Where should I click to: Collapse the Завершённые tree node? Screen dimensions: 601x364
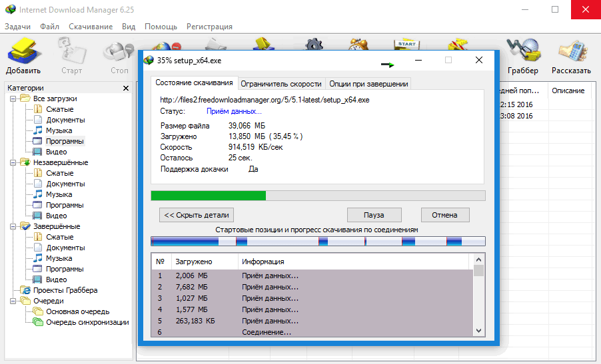tap(13, 226)
